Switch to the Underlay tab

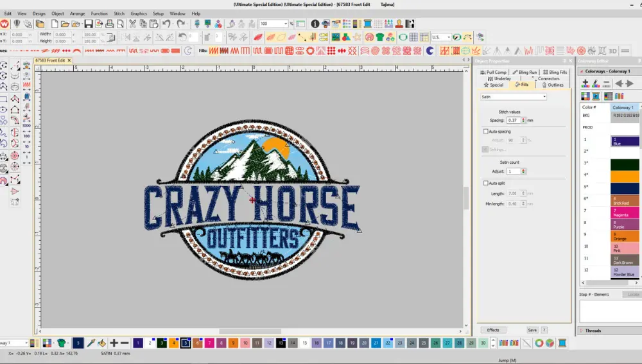point(499,78)
